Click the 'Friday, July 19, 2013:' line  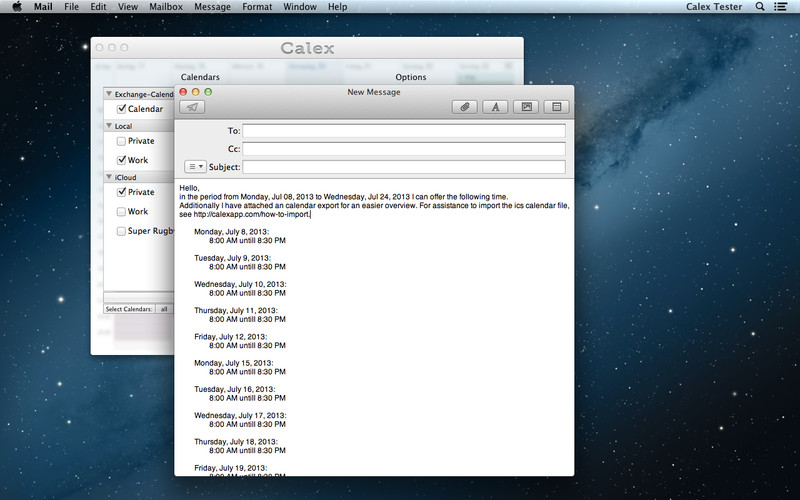click(231, 468)
